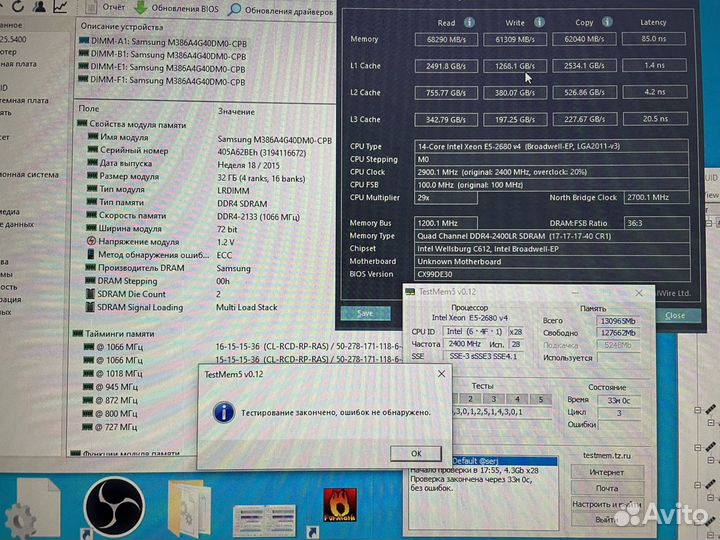
Task: Select the @ 727 МГц timing row
Action: coord(109,427)
